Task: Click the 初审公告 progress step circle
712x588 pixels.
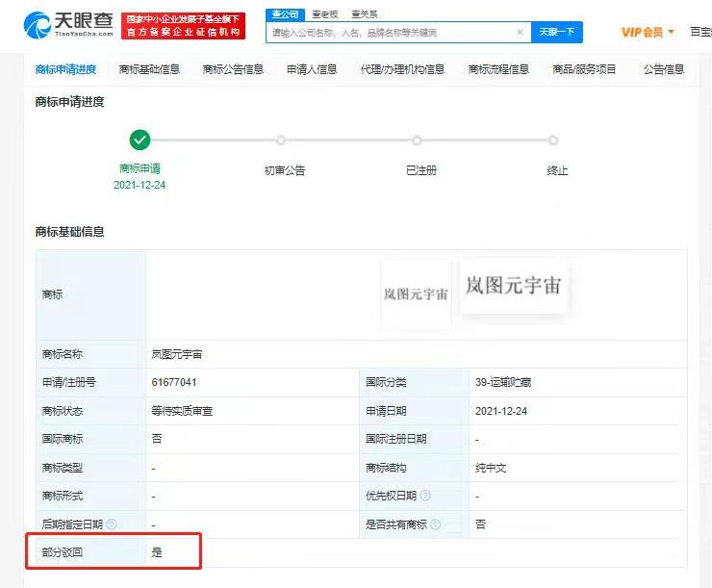Action: click(281, 141)
